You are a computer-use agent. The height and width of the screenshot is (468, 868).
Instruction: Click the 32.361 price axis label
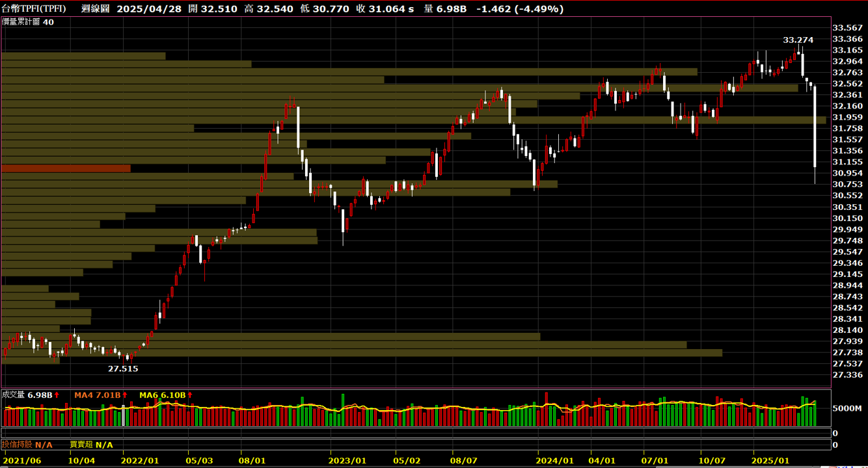point(848,95)
